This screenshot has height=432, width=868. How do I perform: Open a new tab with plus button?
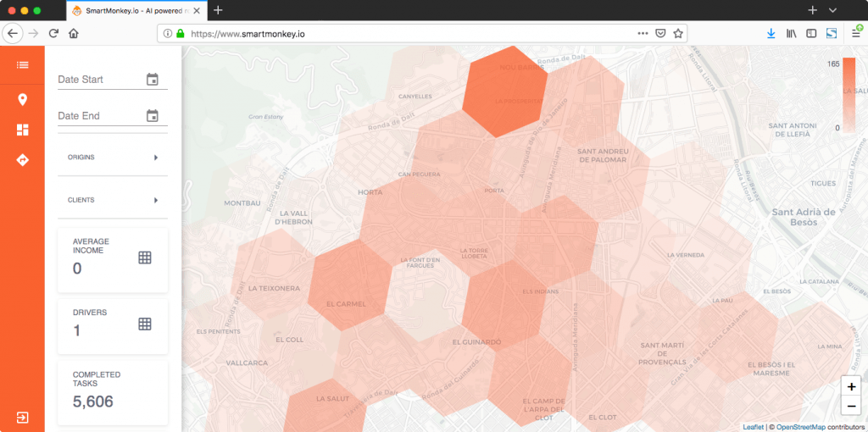tap(218, 10)
